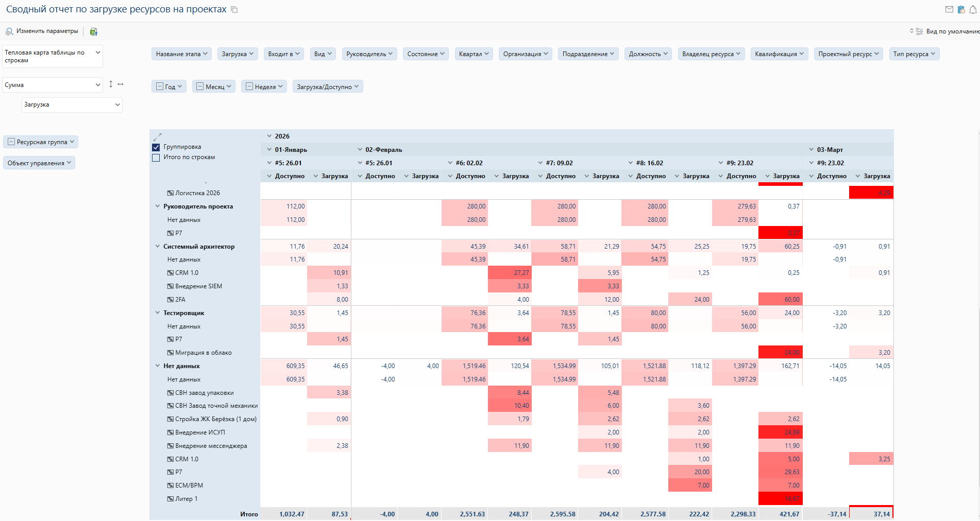
Task: Collapse the Системный архитектор row group
Action: 158,247
